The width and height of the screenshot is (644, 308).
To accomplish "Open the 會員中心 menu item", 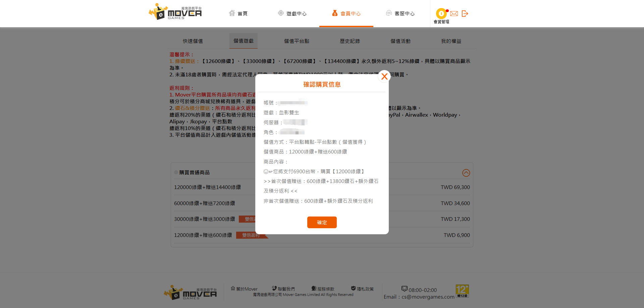I will [346, 13].
